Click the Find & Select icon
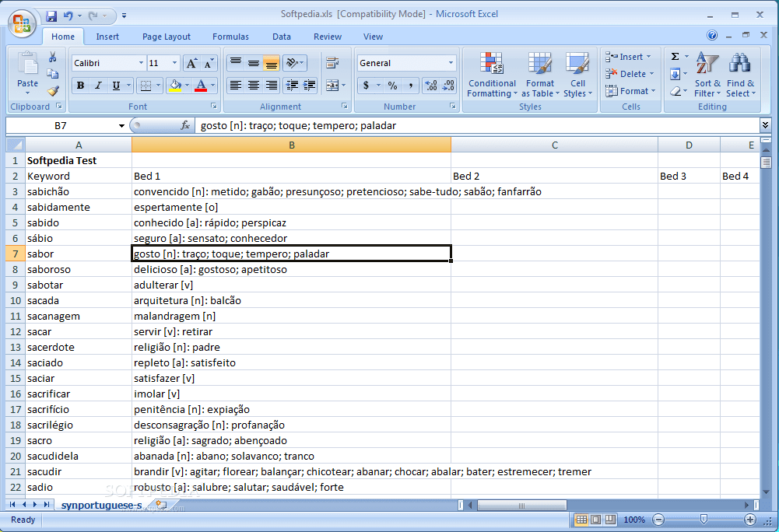The width and height of the screenshot is (779, 532). coord(739,75)
